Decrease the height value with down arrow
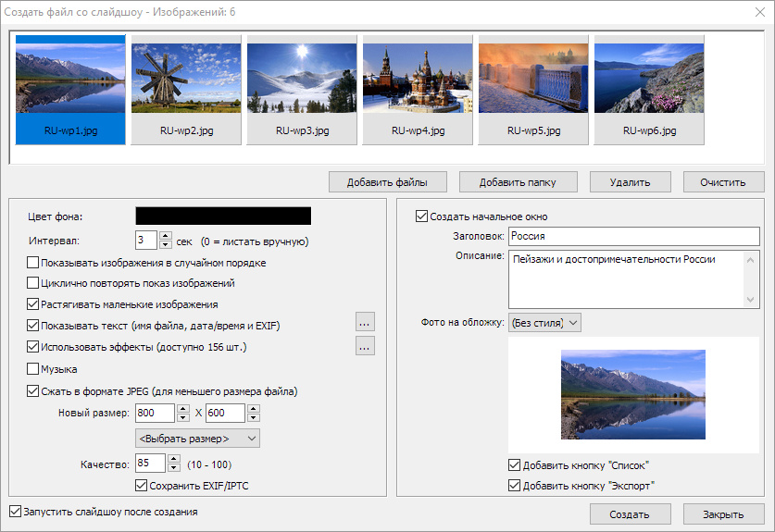Screen dimensions: 775x532 point(254,417)
